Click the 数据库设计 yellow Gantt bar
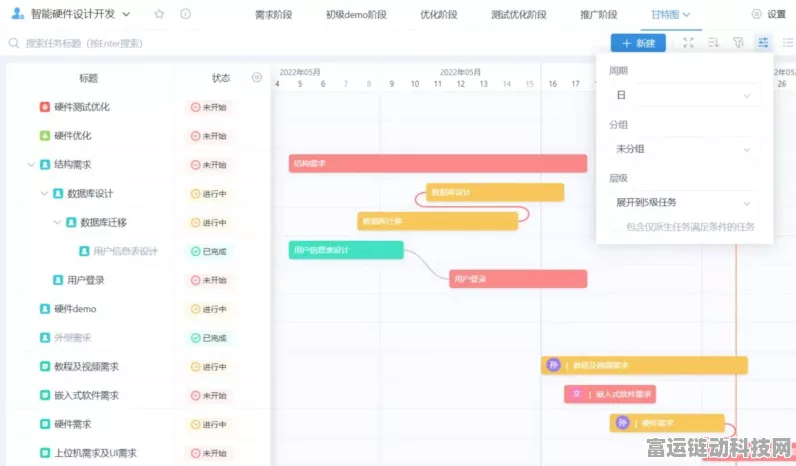The width and height of the screenshot is (796, 466). (x=495, y=192)
